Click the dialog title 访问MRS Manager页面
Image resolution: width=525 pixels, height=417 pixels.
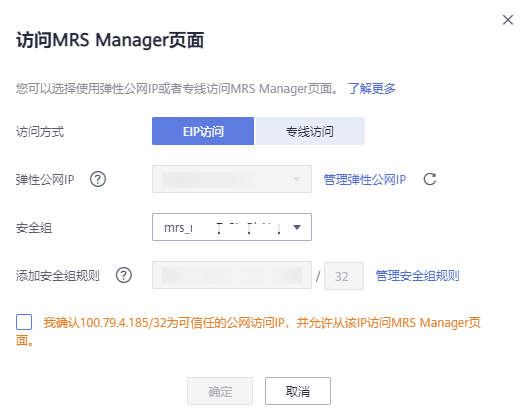(110, 40)
